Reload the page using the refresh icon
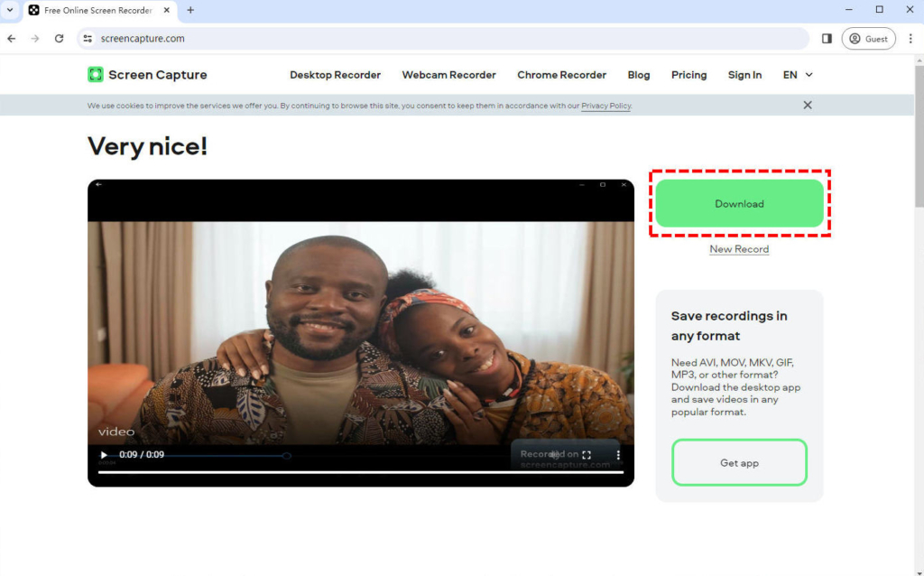Image resolution: width=924 pixels, height=576 pixels. pos(59,38)
